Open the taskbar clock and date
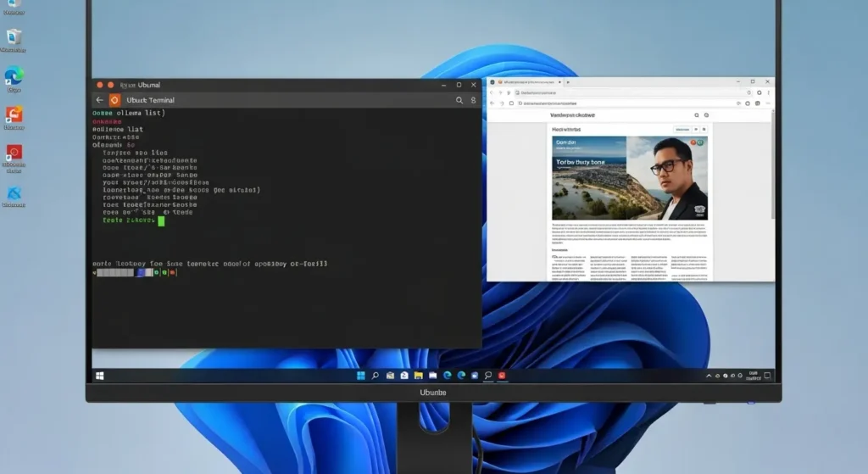 (x=754, y=376)
